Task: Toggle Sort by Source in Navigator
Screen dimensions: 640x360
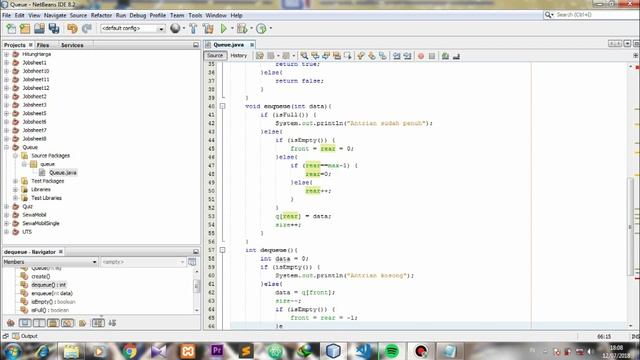Action: [x=112, y=323]
